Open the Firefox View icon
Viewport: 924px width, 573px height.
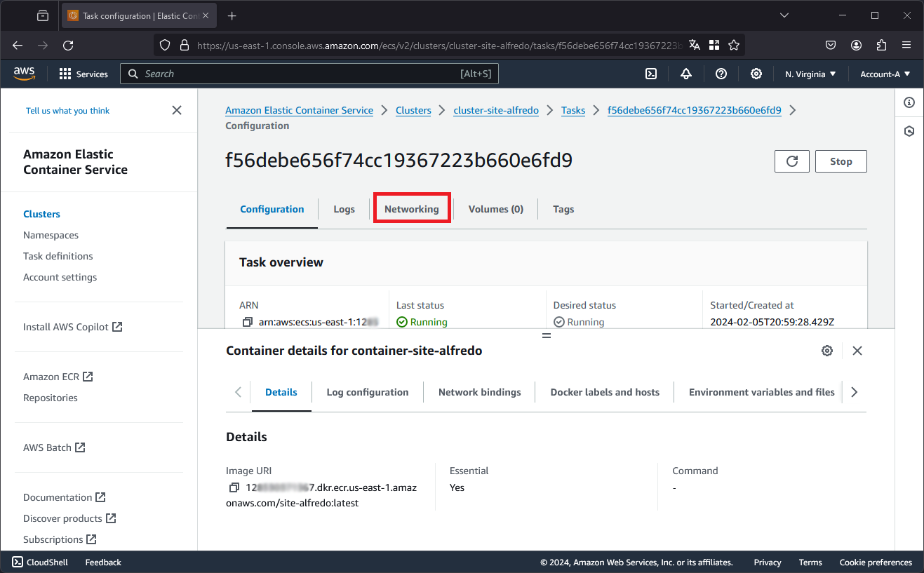click(x=43, y=15)
